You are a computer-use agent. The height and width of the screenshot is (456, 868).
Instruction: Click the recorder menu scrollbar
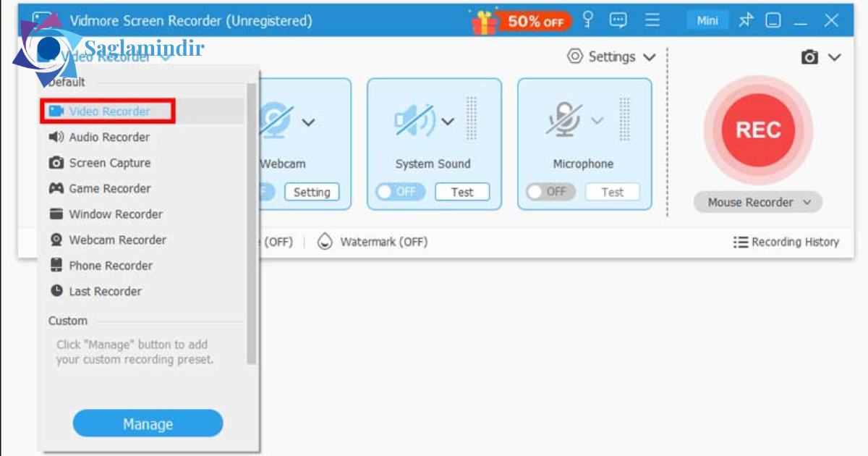click(251, 223)
